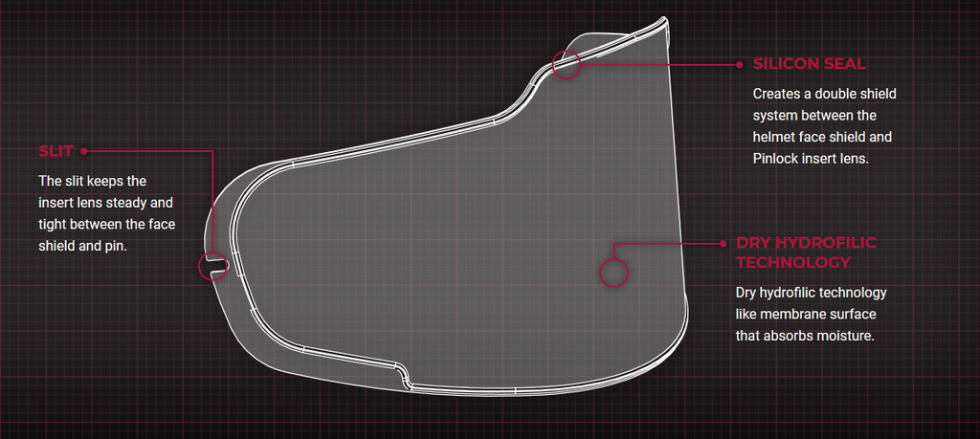The width and height of the screenshot is (980, 439).
Task: Click the vertical connector line above slit marker
Action: click(212, 201)
